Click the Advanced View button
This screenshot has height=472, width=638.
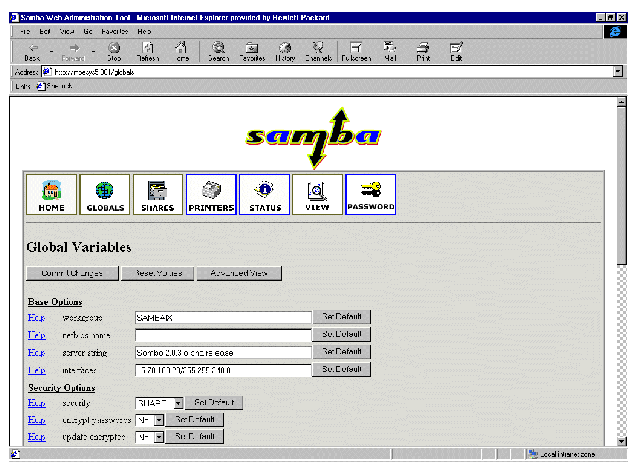click(x=239, y=273)
